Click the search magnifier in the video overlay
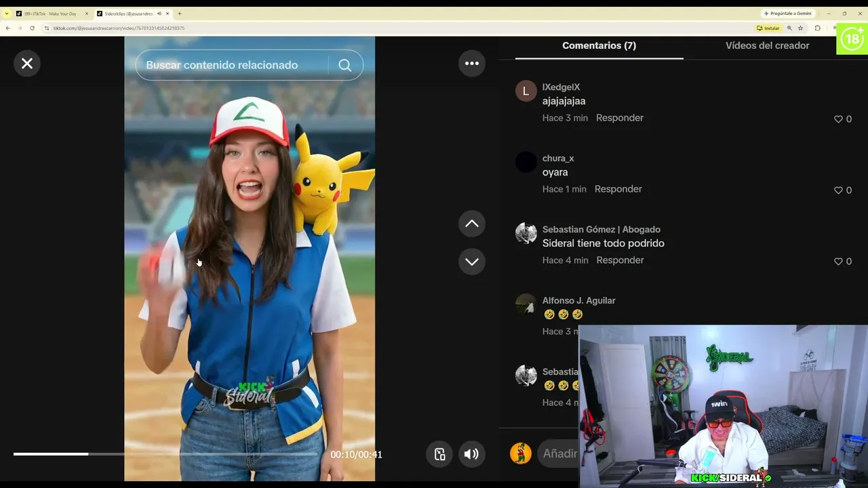 [345, 65]
